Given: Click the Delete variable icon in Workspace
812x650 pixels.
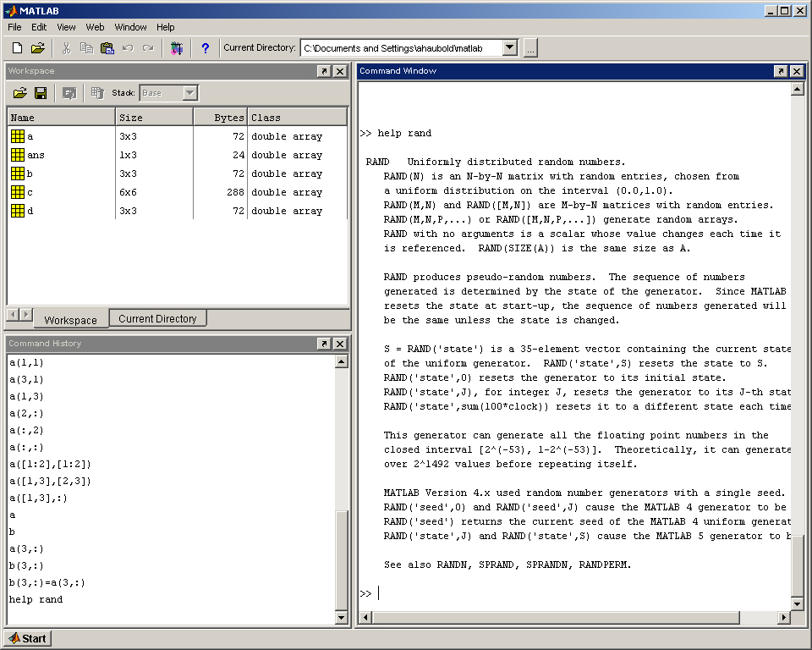Looking at the screenshot, I should pyautogui.click(x=96, y=93).
